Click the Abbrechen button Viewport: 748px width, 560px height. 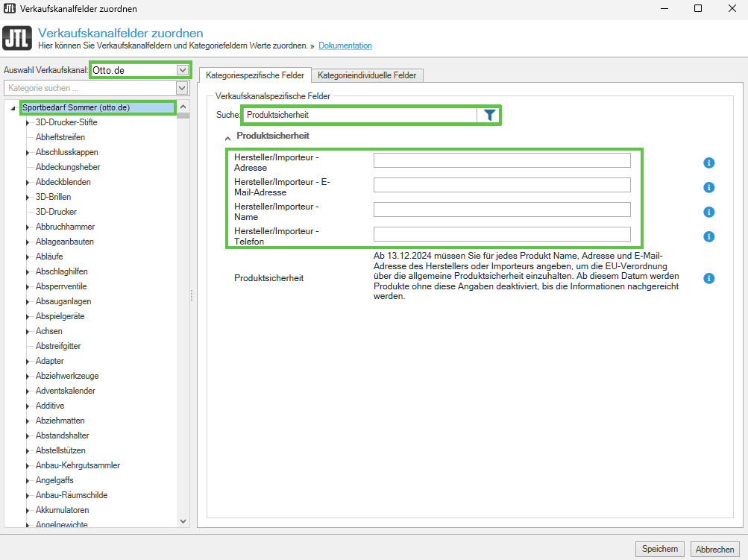[x=714, y=549]
